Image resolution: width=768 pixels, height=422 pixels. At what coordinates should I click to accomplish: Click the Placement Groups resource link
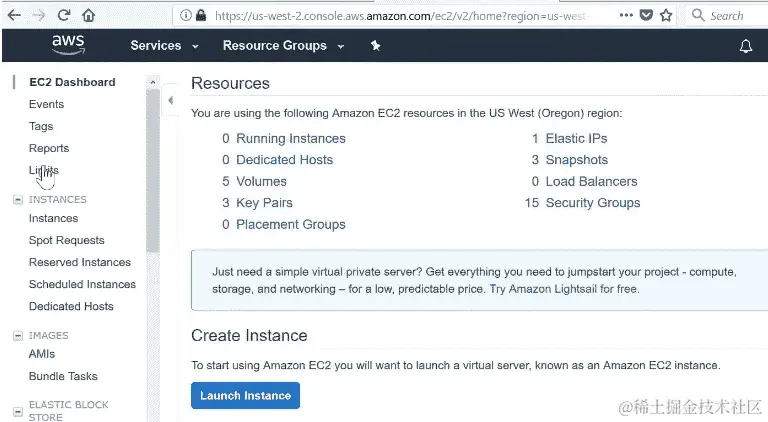(290, 225)
